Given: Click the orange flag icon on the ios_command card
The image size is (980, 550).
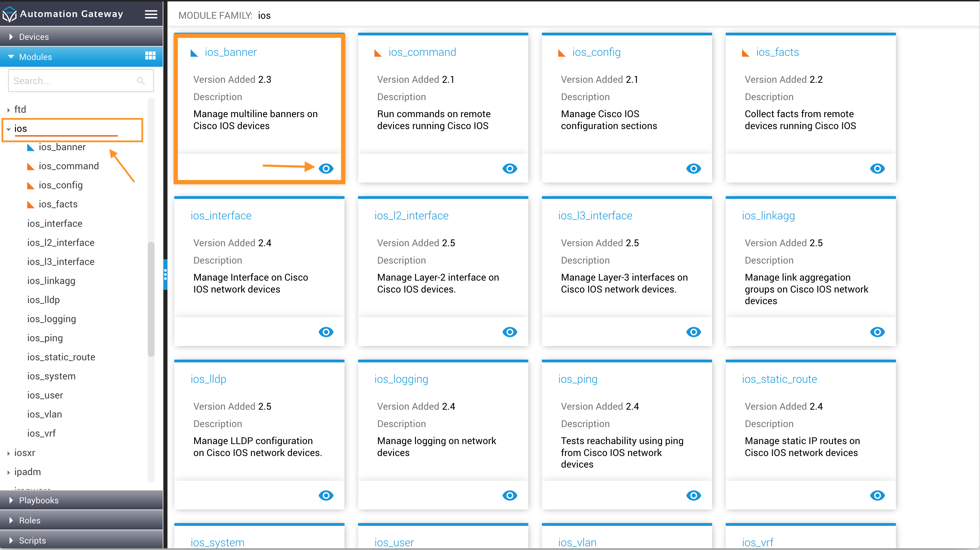Looking at the screenshot, I should (378, 53).
